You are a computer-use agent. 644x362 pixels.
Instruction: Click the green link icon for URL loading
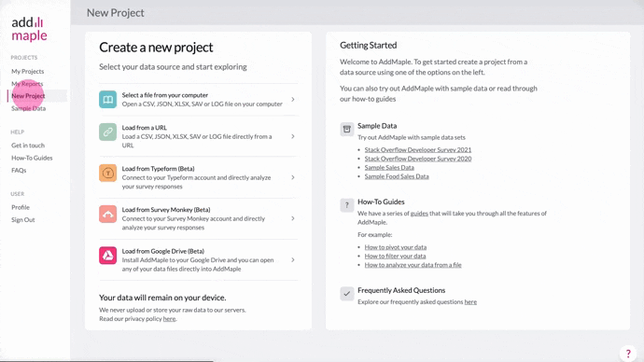point(107,132)
